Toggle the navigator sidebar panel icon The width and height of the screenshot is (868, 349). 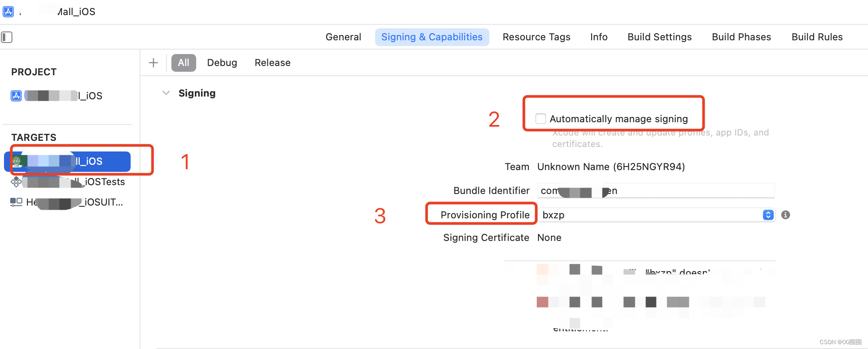(7, 37)
